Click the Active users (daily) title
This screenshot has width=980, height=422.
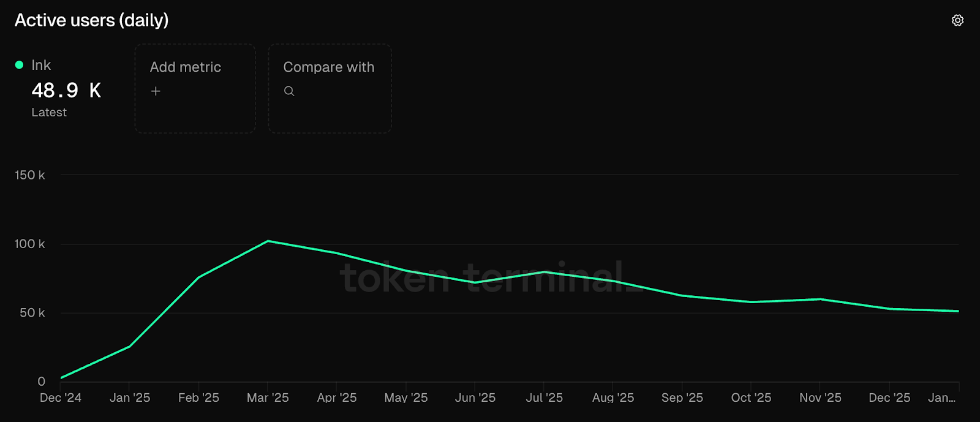[x=91, y=20]
